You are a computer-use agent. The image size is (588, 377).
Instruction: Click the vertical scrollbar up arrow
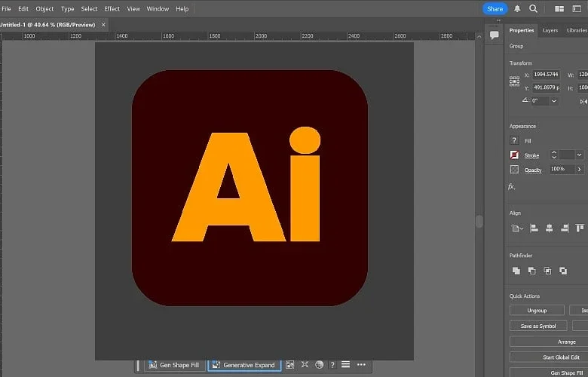click(479, 36)
